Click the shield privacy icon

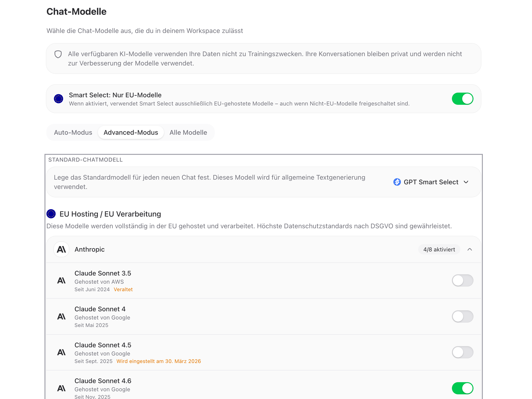point(58,54)
